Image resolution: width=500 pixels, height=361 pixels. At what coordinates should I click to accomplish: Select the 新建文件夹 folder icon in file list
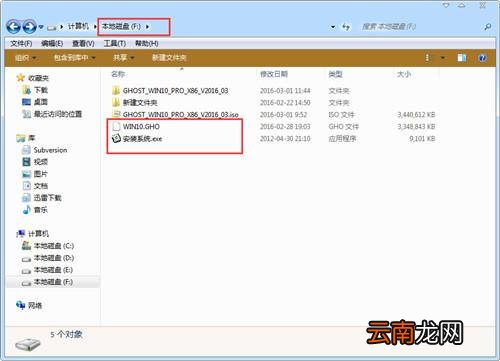[x=116, y=102]
